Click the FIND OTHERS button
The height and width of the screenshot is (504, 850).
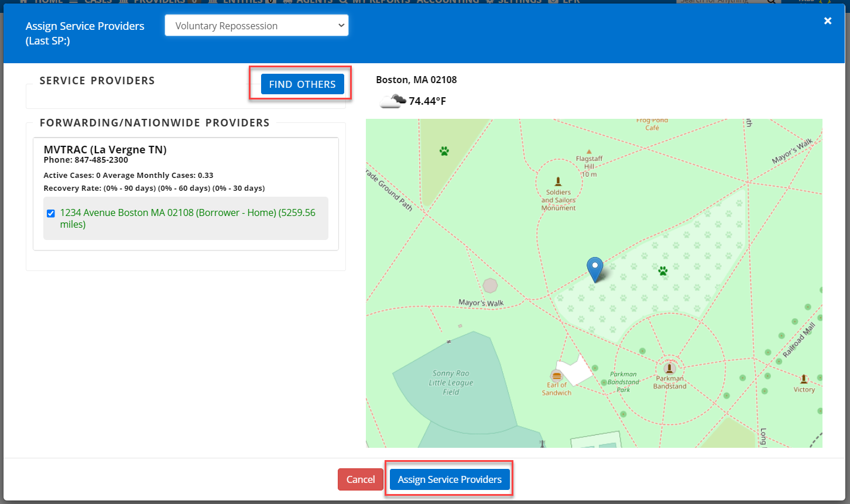point(302,84)
